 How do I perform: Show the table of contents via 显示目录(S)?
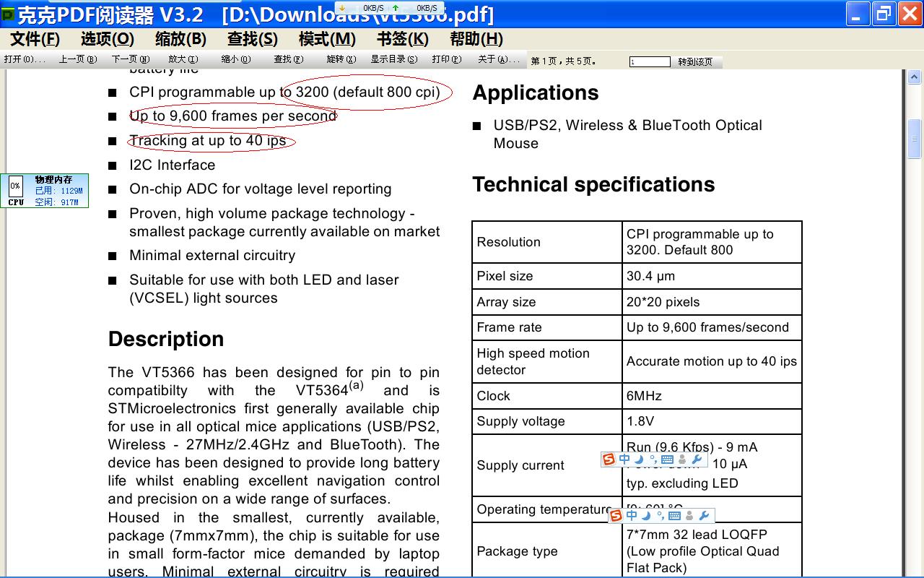[394, 60]
